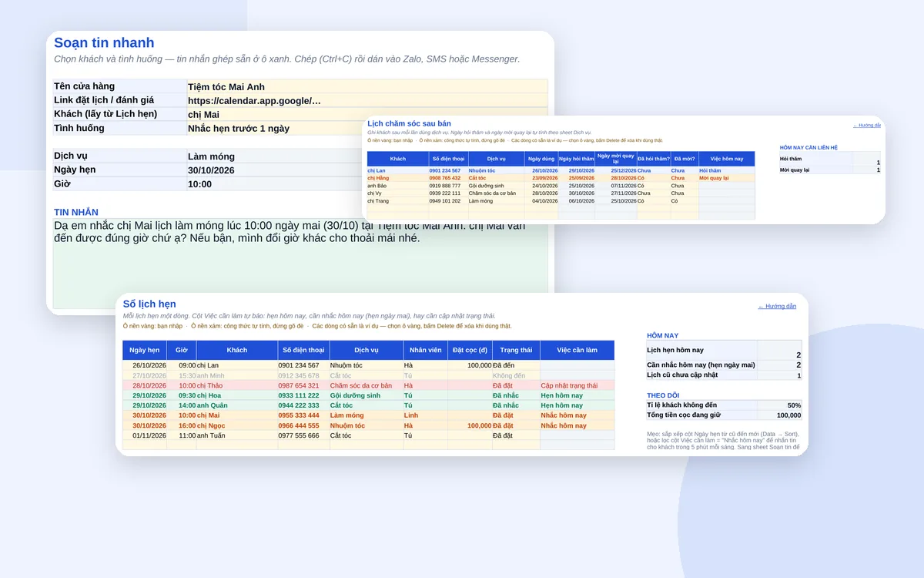Select customer cell chị Lan in Sổ lịch hẹn
Screen dimensions: 924x578
(237, 365)
